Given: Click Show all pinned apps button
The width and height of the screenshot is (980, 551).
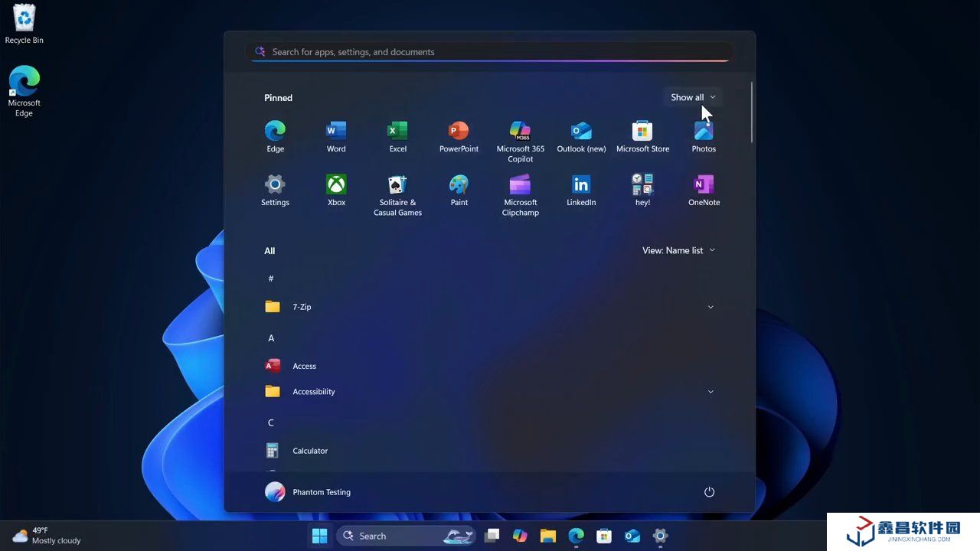Looking at the screenshot, I should 692,97.
